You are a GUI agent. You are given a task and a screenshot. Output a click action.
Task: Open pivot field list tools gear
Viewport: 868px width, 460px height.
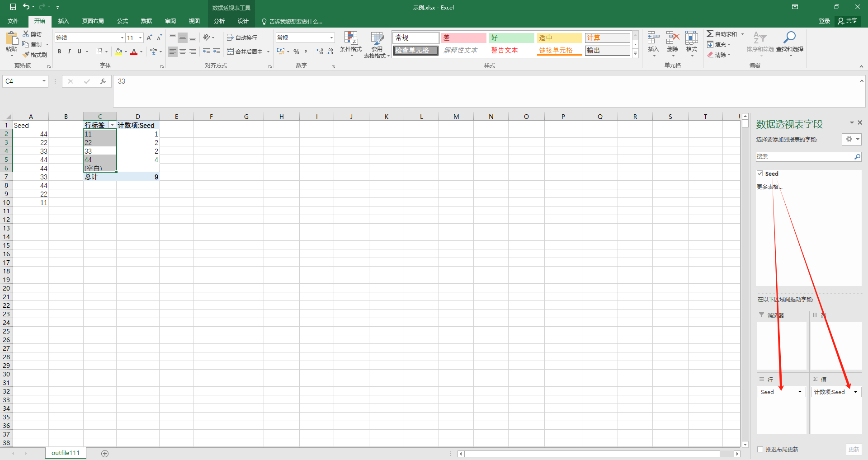[x=852, y=139]
